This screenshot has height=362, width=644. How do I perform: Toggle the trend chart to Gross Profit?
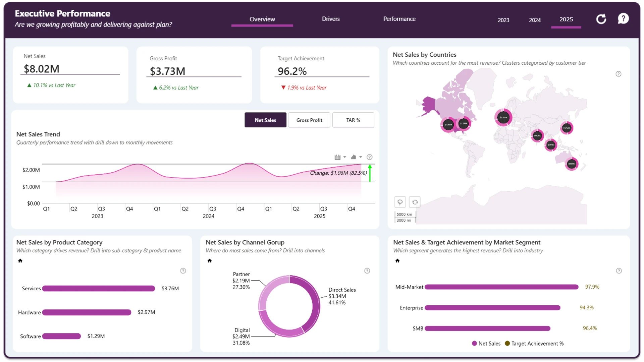tap(309, 120)
